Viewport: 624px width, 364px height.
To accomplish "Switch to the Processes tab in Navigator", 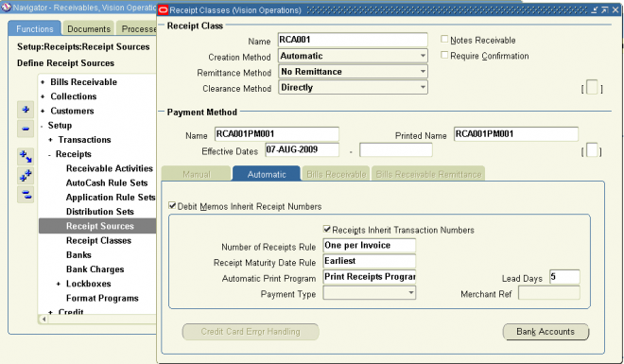I will click(x=137, y=28).
